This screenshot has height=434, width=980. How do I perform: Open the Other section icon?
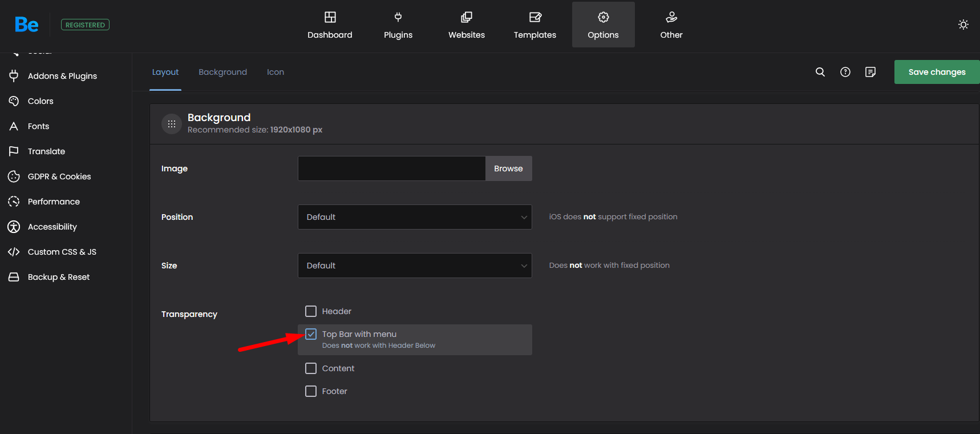coord(671,17)
